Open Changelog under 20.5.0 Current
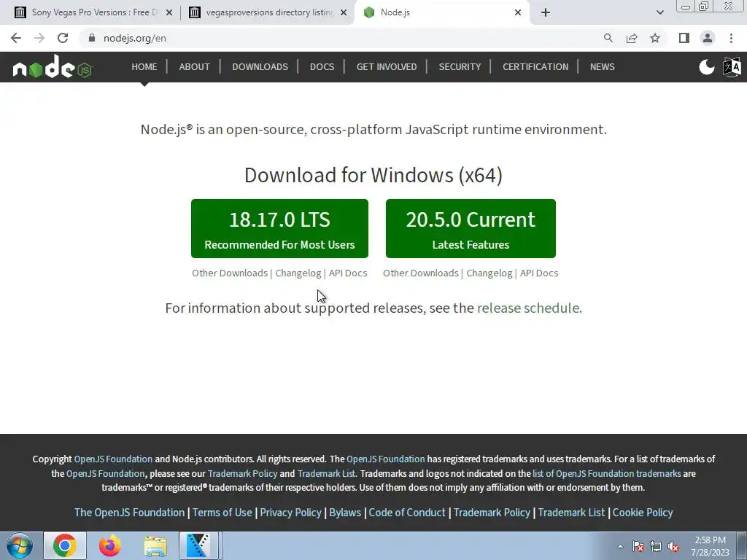The width and height of the screenshot is (747, 560). point(489,273)
